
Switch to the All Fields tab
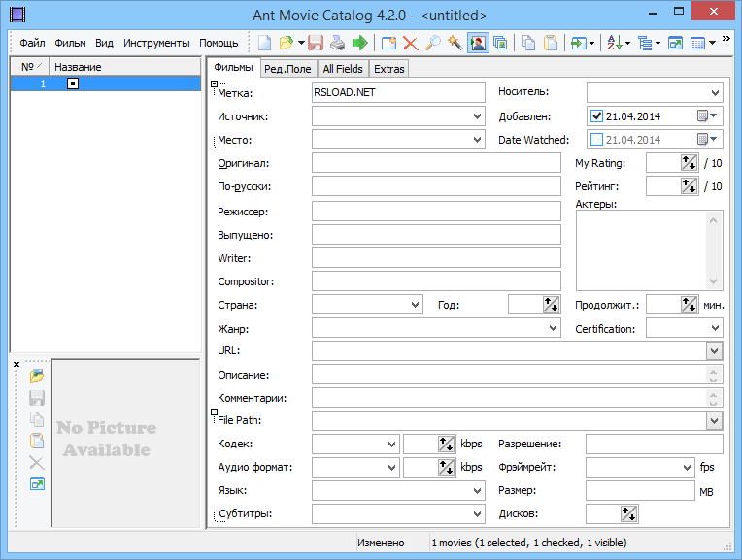(x=343, y=69)
